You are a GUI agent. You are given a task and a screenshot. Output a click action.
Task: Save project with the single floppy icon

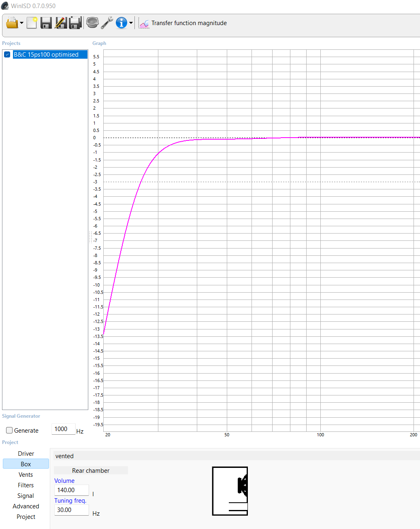(x=46, y=23)
